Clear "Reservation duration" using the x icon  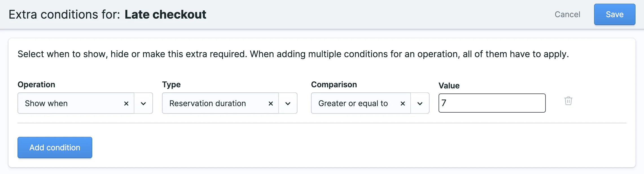pyautogui.click(x=270, y=103)
